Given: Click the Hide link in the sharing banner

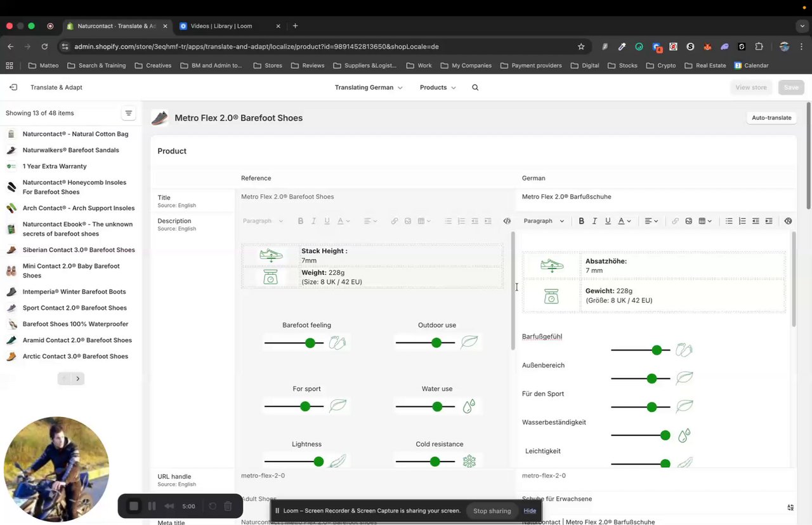Looking at the screenshot, I should click(x=530, y=511).
